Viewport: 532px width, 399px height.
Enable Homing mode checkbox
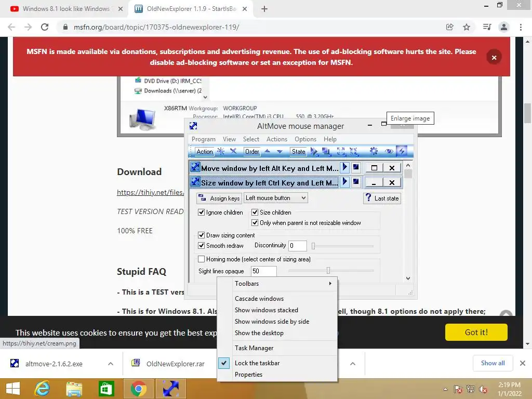pyautogui.click(x=201, y=259)
